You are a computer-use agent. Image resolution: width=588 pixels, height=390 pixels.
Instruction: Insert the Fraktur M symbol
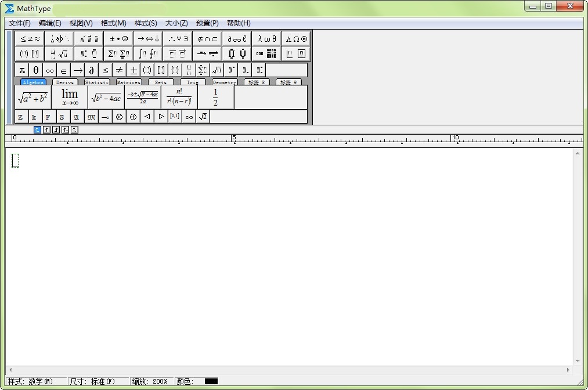coord(91,117)
